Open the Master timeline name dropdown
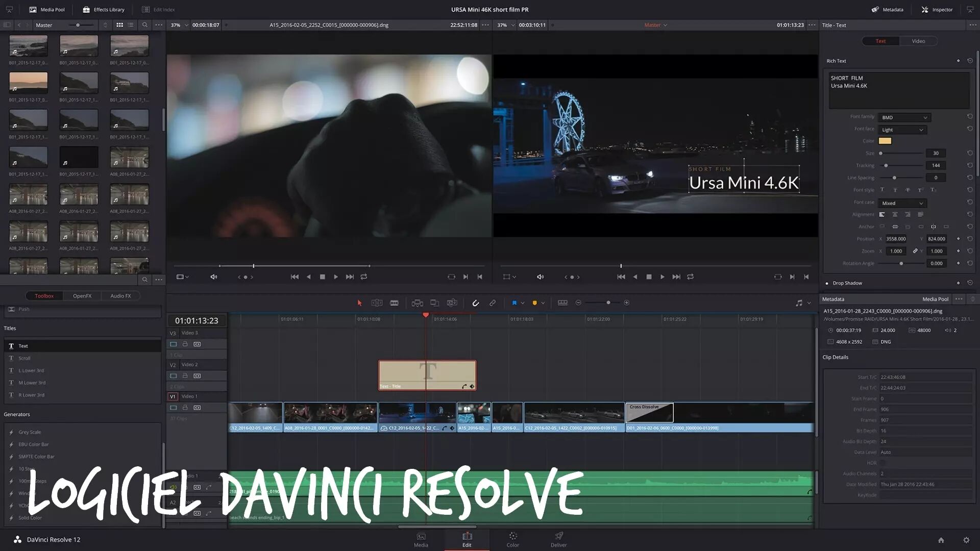The height and width of the screenshot is (551, 980). click(x=655, y=25)
